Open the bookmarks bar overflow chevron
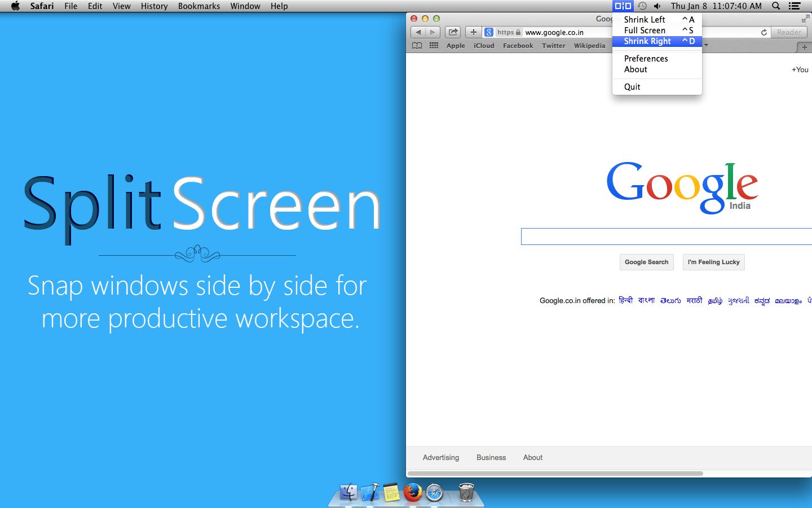Viewport: 812px width, 508px height. pyautogui.click(x=705, y=46)
